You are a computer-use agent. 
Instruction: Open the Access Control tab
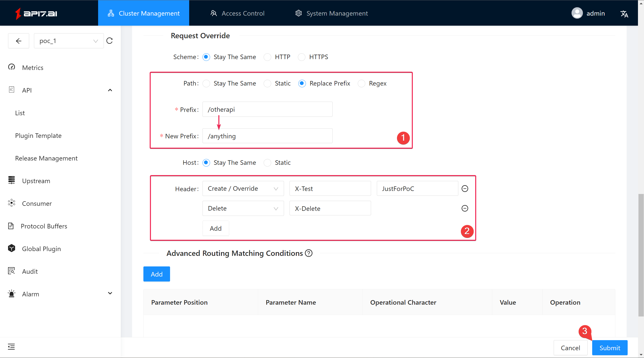pyautogui.click(x=237, y=13)
